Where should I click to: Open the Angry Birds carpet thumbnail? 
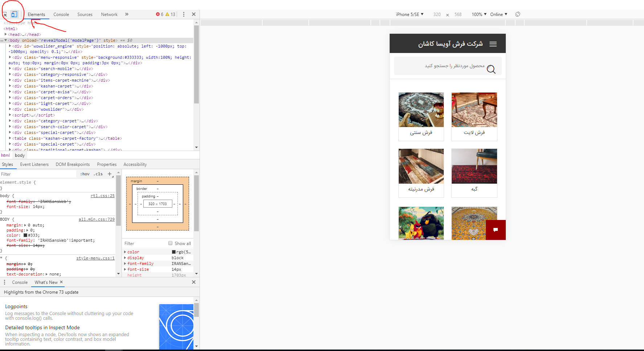[421, 223]
